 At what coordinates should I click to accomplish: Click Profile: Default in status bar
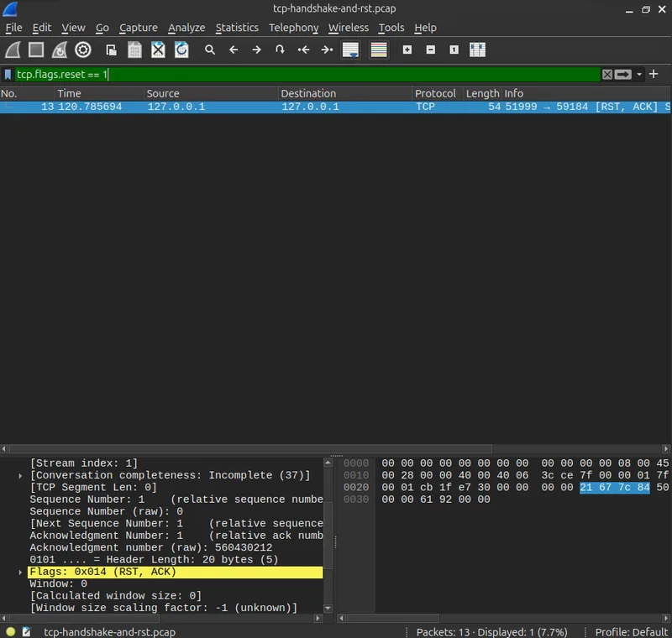point(632,632)
